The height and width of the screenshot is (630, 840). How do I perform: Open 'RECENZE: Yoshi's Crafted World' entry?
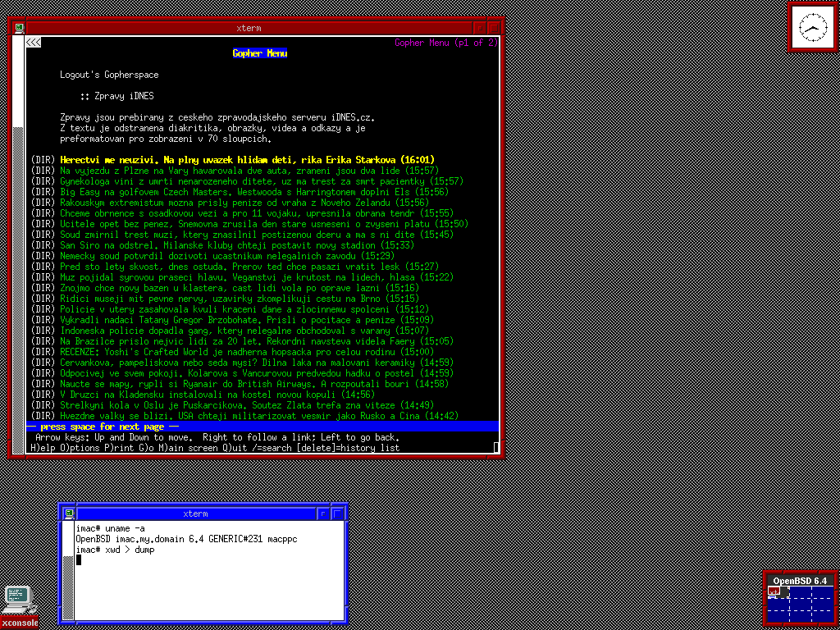pyautogui.click(x=246, y=351)
